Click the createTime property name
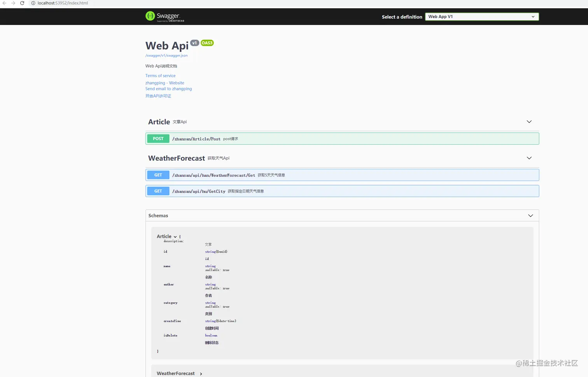Image resolution: width=588 pixels, height=377 pixels. pyautogui.click(x=172, y=321)
